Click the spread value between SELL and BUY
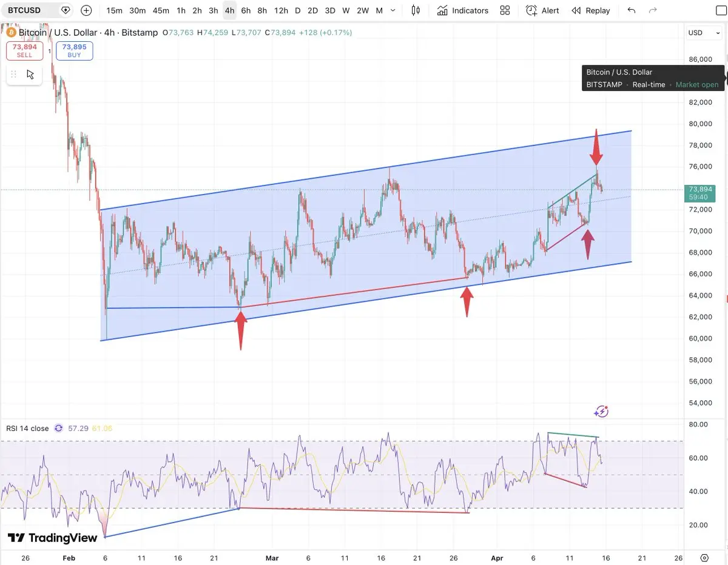This screenshot has width=728, height=565. pyautogui.click(x=50, y=51)
